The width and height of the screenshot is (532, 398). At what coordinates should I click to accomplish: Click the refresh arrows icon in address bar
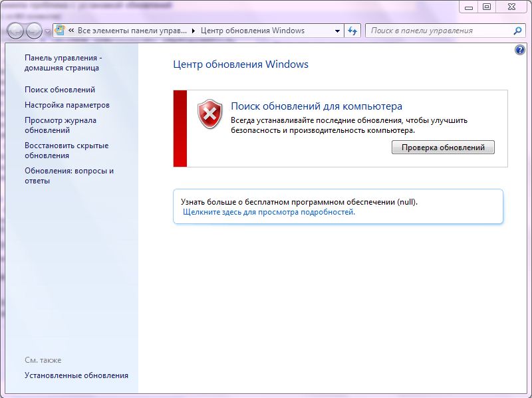[x=352, y=31]
